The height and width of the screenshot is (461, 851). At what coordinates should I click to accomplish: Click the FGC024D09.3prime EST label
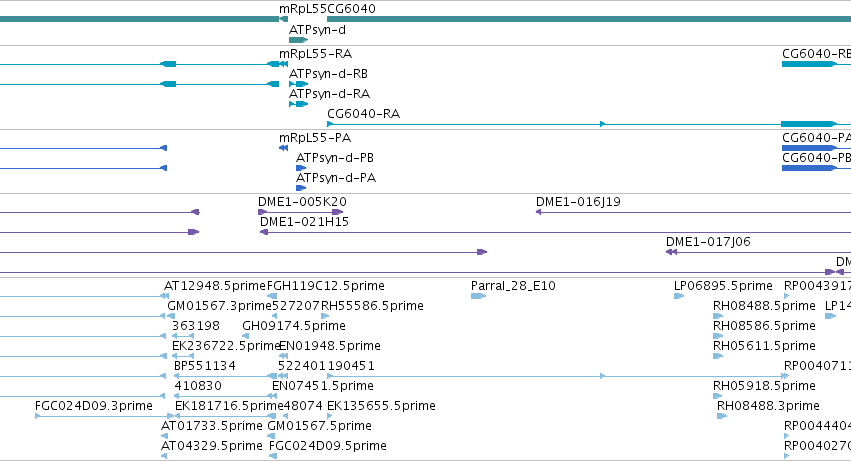pos(94,406)
